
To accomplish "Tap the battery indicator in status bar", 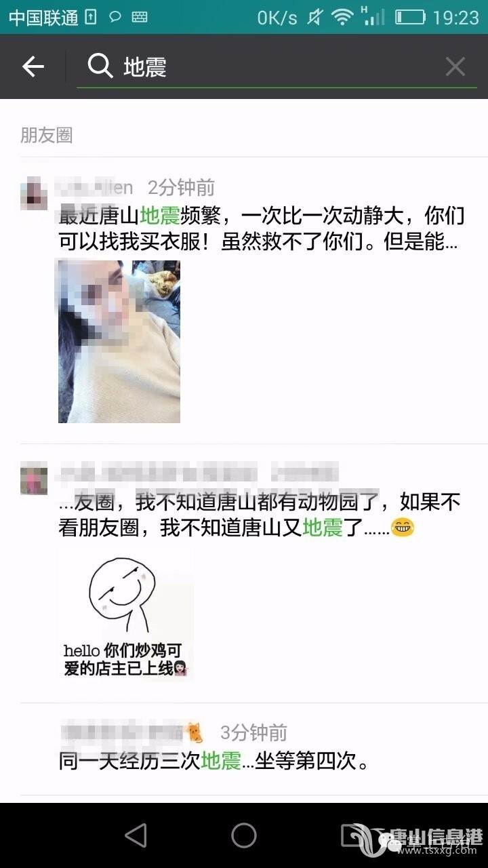I will tap(410, 18).
